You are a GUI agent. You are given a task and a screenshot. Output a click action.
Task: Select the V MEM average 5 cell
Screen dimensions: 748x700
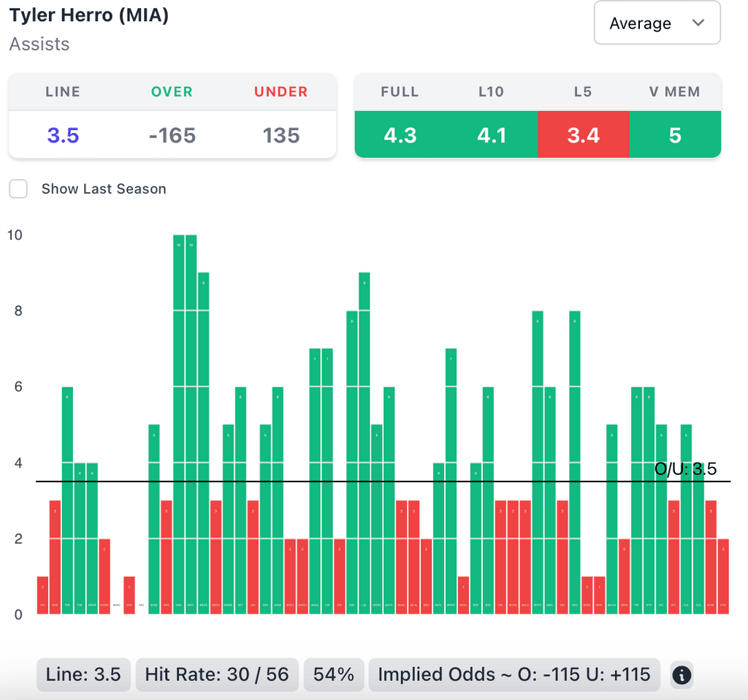674,135
